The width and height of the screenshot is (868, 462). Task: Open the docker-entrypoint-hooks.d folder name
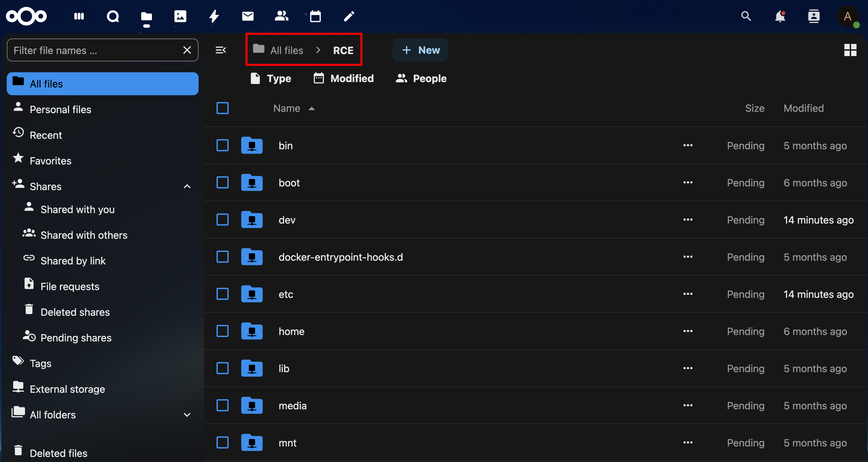[x=341, y=257]
